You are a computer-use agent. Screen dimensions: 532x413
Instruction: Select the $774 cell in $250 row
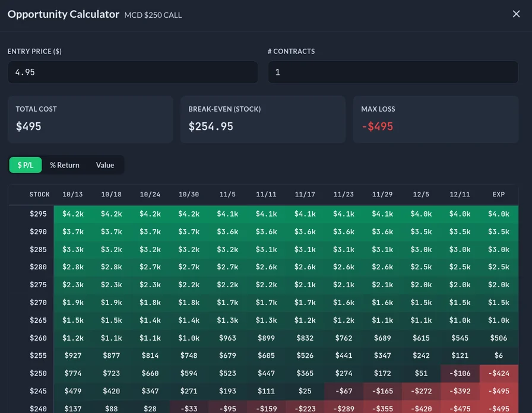coord(73,373)
